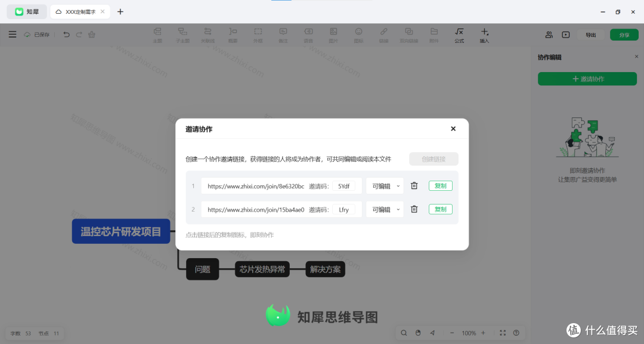The image size is (644, 344).
Task: Click the cloud saved status icon
Action: coord(27,35)
